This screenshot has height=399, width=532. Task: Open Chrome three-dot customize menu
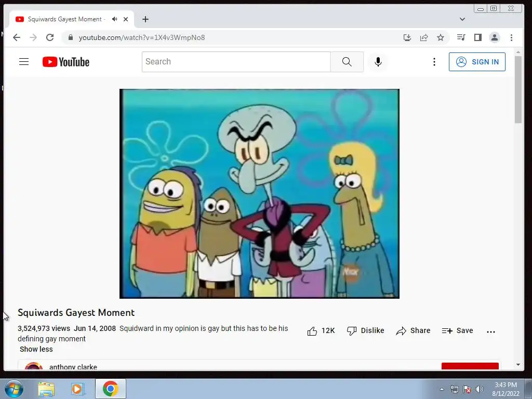tap(511, 37)
